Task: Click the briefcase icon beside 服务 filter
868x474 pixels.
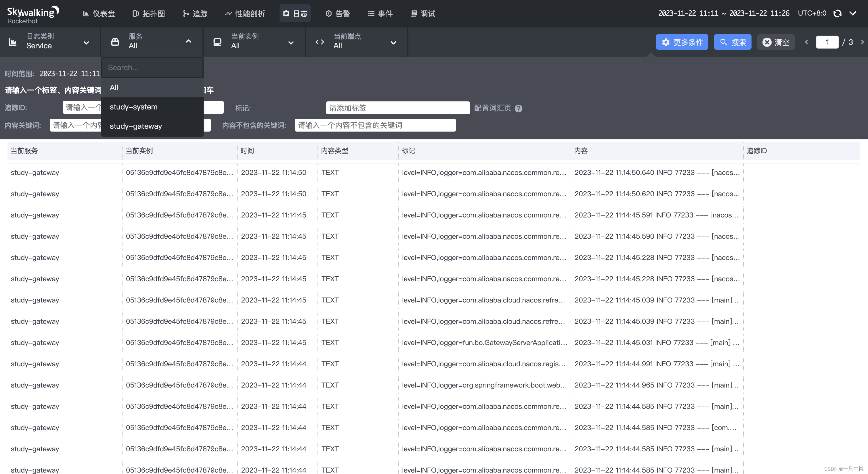Action: click(115, 42)
